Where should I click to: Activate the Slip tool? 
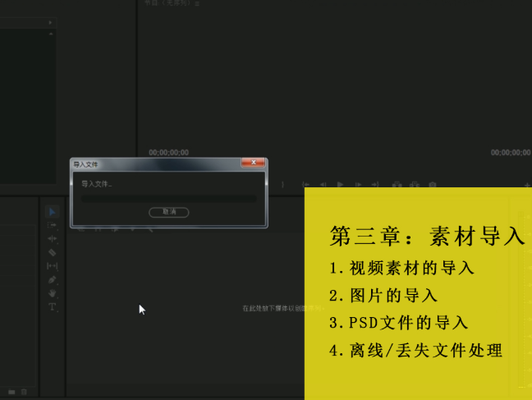tap(52, 266)
